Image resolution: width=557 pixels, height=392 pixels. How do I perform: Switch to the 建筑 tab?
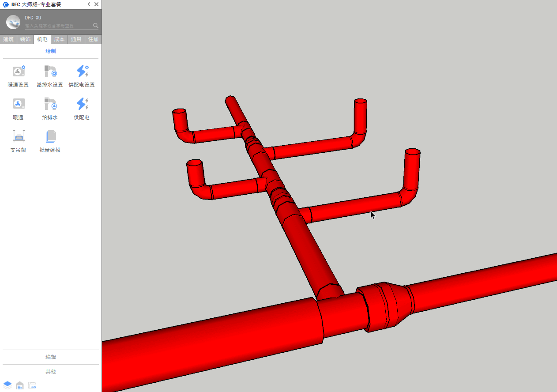point(8,39)
